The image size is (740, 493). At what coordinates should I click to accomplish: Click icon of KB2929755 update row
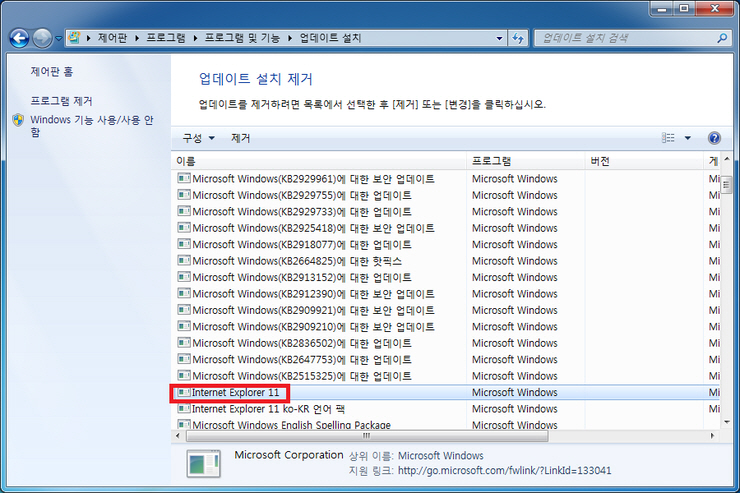pyautogui.click(x=184, y=194)
